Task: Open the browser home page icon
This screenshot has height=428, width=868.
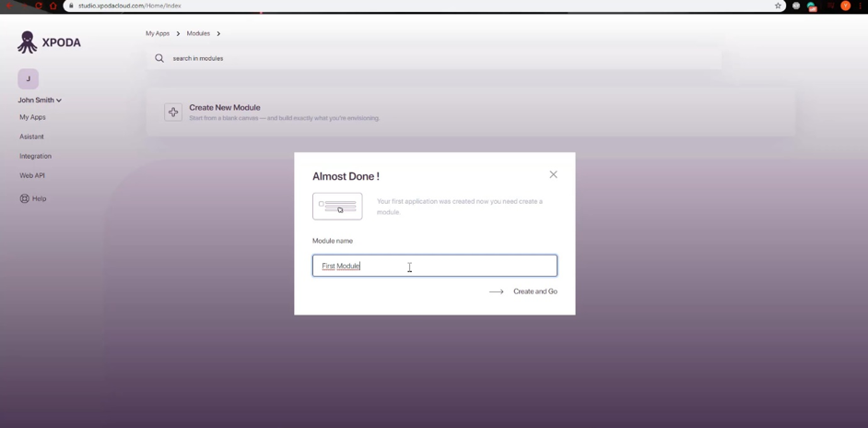Action: 53,6
